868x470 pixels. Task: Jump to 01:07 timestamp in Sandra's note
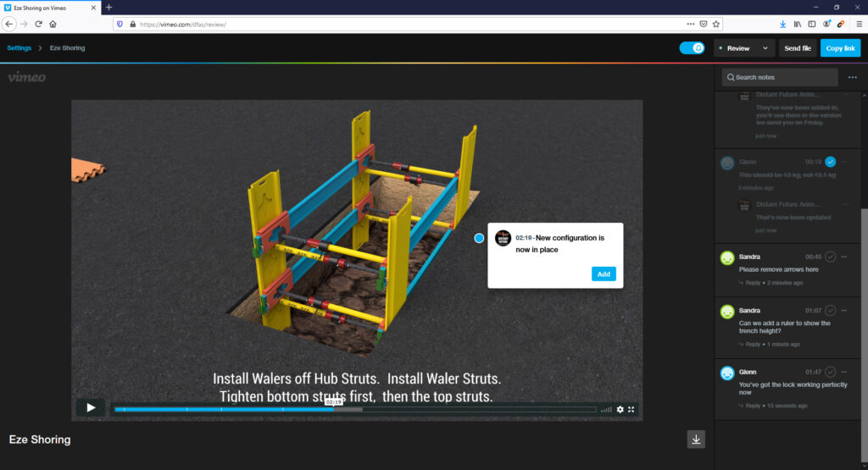pos(813,310)
